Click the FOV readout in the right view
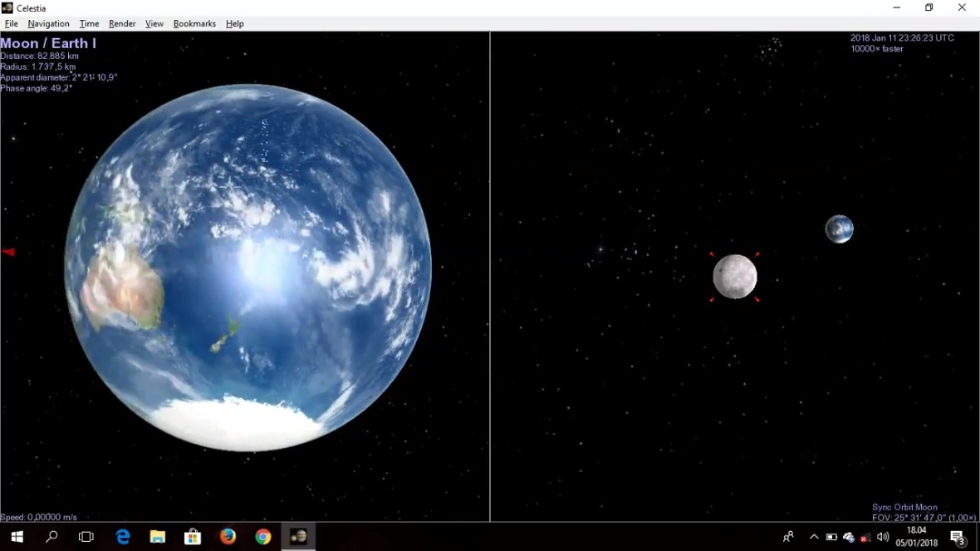 (x=924, y=518)
